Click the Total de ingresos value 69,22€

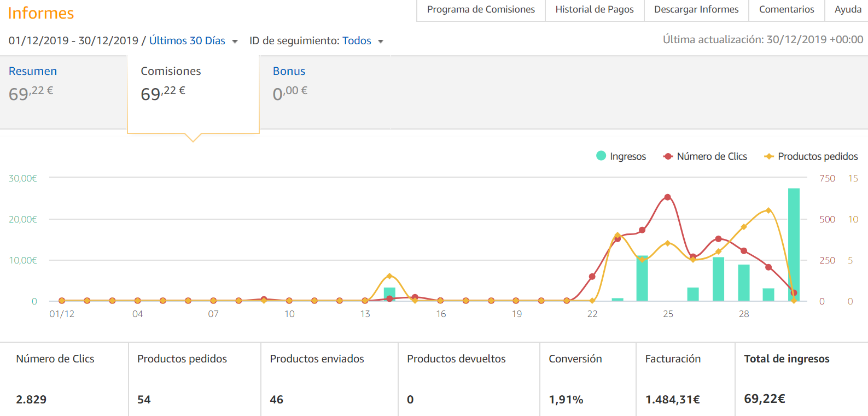point(765,399)
